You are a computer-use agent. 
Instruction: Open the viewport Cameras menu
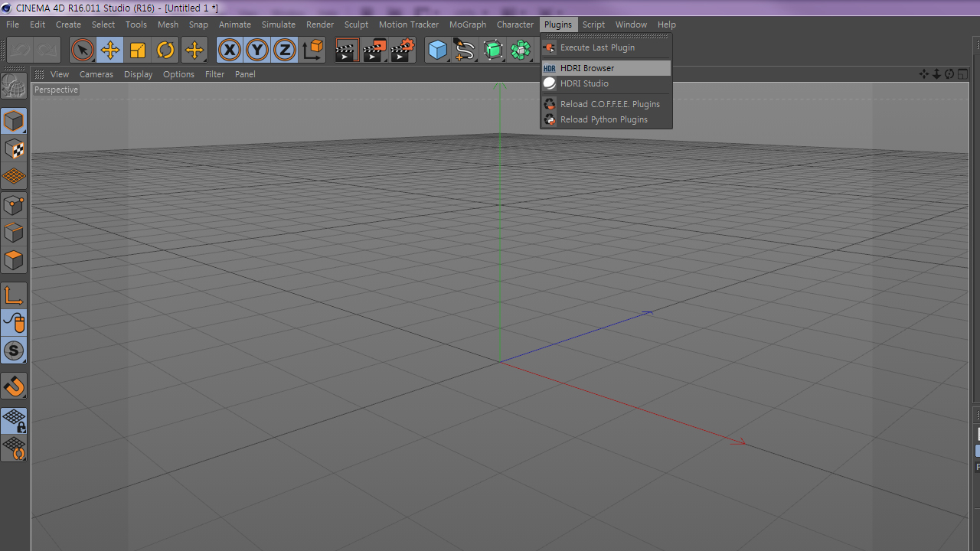[x=96, y=74]
